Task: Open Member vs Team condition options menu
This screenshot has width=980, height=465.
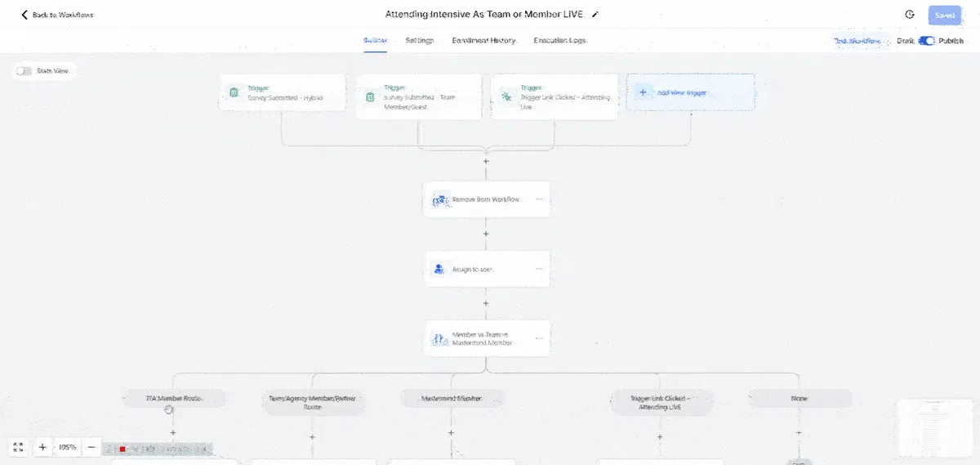Action: coord(539,338)
